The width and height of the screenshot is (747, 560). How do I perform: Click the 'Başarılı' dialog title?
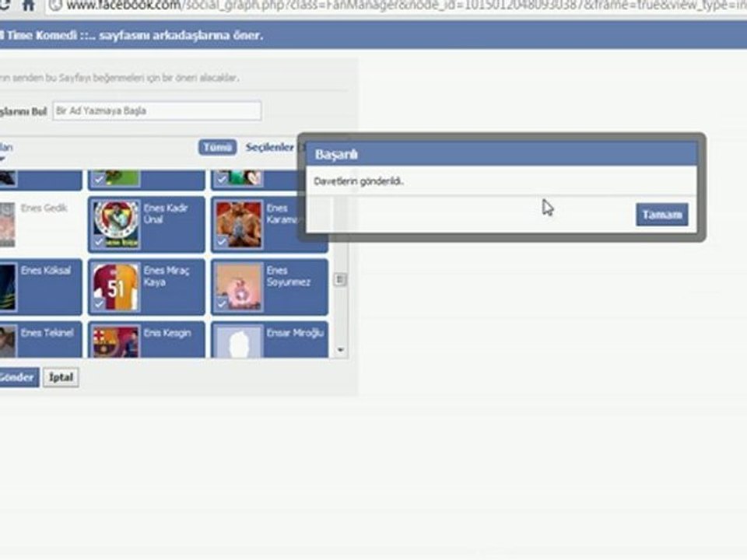[336, 155]
